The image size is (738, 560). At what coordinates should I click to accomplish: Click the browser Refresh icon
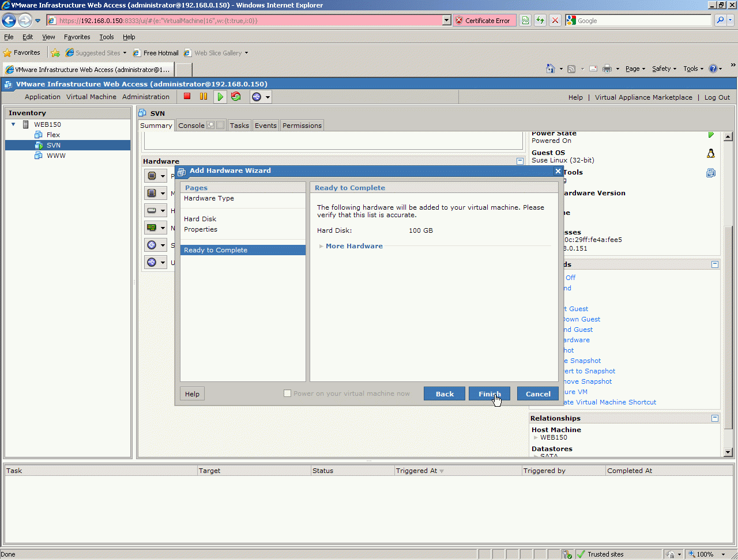click(x=540, y=21)
